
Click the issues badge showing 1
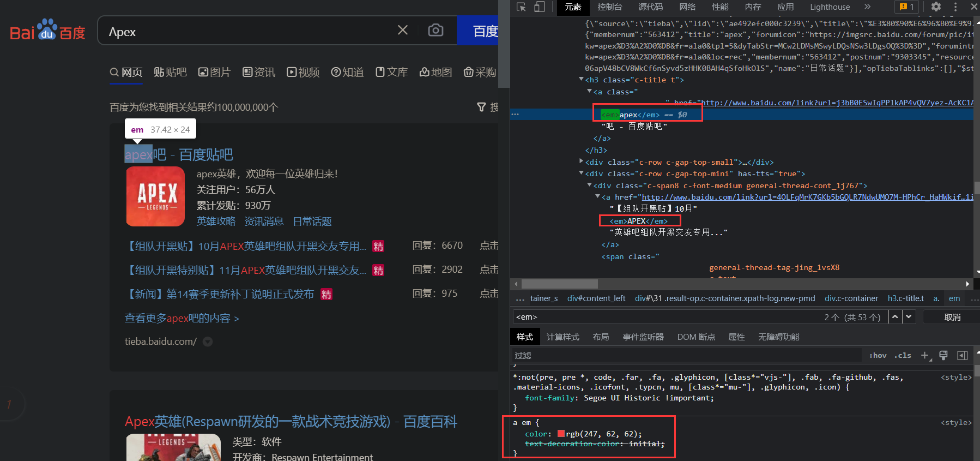(x=907, y=7)
